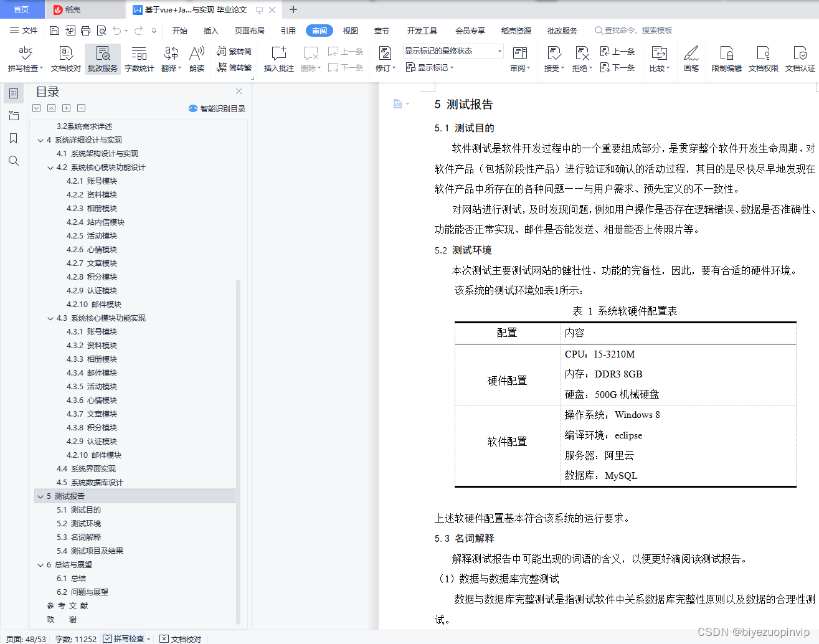Toggle 文档校对 in the status bar
The width and height of the screenshot is (819, 644).
181,638
